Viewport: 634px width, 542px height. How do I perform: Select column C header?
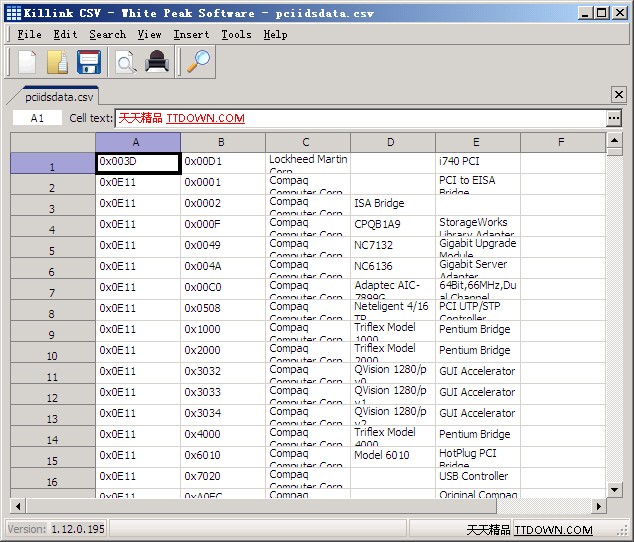tap(308, 142)
